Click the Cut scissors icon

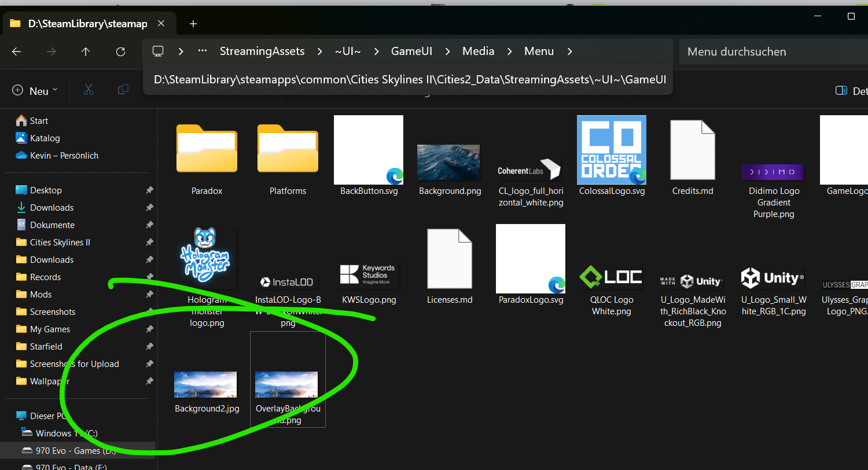88,90
